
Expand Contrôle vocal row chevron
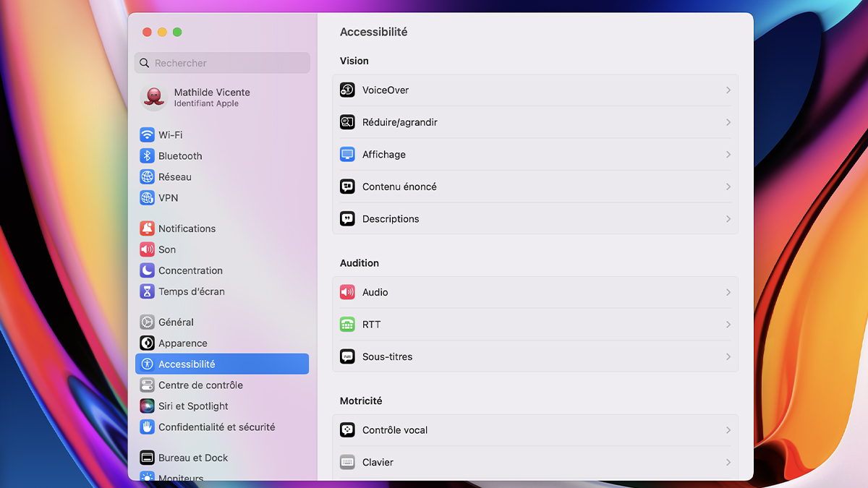click(728, 430)
